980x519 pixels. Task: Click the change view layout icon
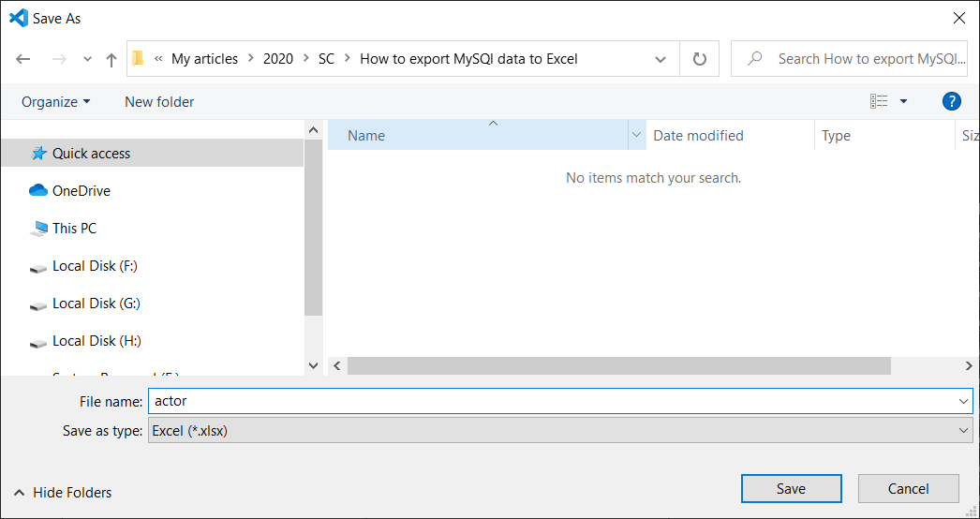pos(878,101)
